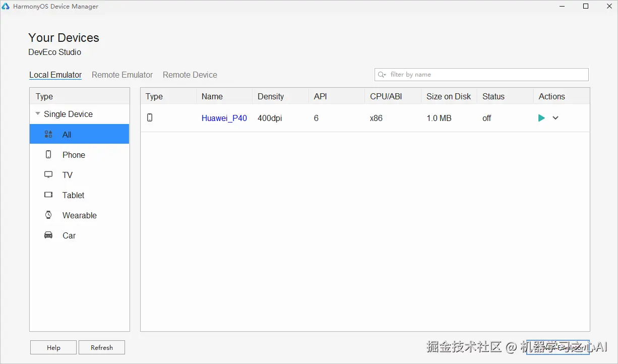This screenshot has width=618, height=364.
Task: Switch to the Remote Device tab
Action: click(x=190, y=75)
